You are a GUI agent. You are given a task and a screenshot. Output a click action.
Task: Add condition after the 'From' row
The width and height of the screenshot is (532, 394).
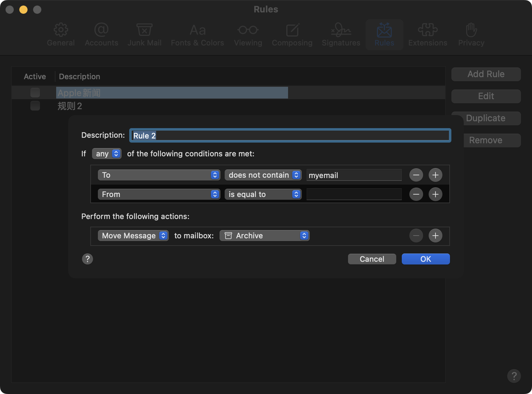coord(435,194)
